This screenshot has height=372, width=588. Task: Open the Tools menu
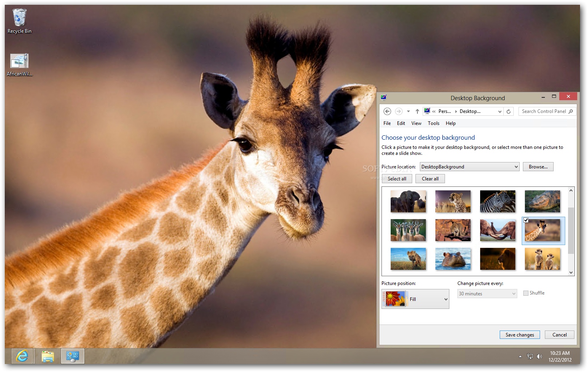[x=433, y=123]
